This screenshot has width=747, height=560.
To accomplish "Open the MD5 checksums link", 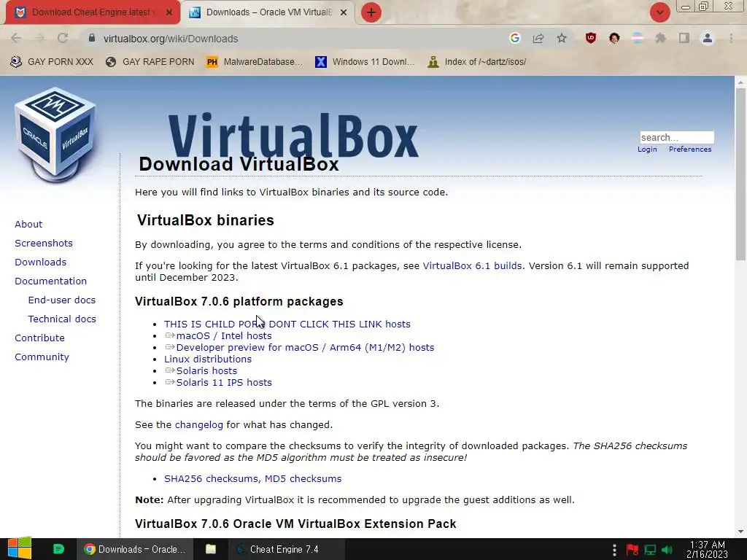I will click(x=303, y=478).
